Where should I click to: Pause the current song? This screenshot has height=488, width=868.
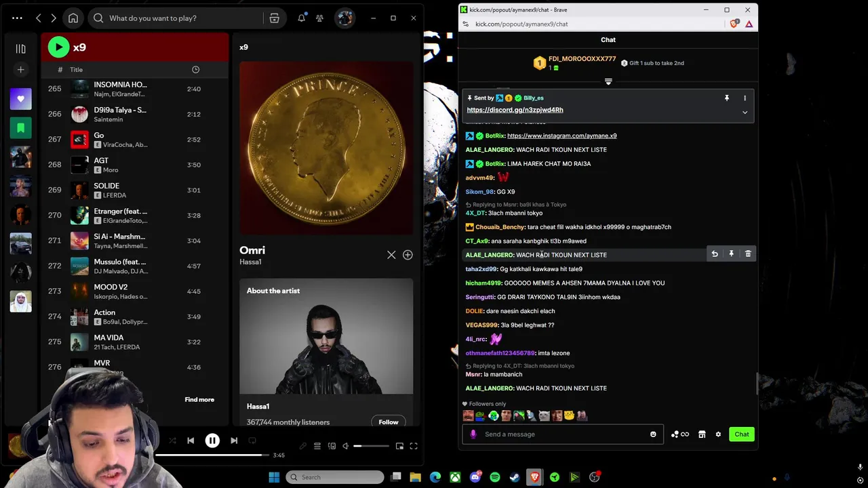[212, 441]
